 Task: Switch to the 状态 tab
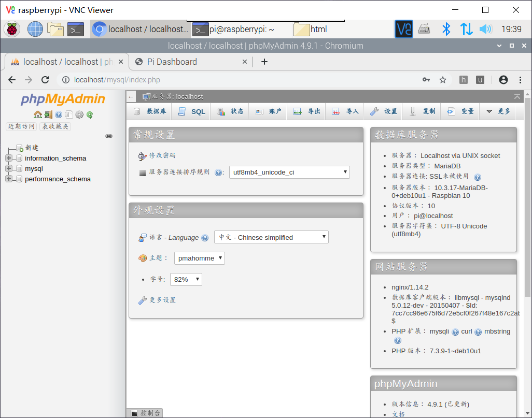click(x=230, y=111)
